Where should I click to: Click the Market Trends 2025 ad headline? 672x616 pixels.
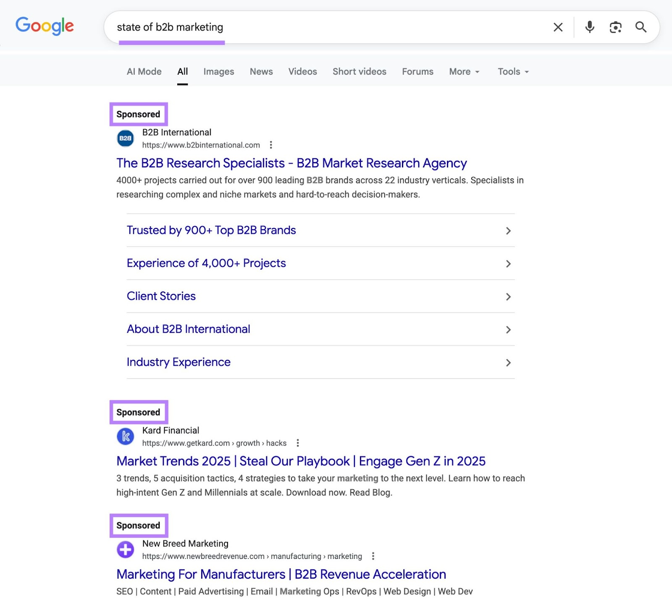[301, 461]
